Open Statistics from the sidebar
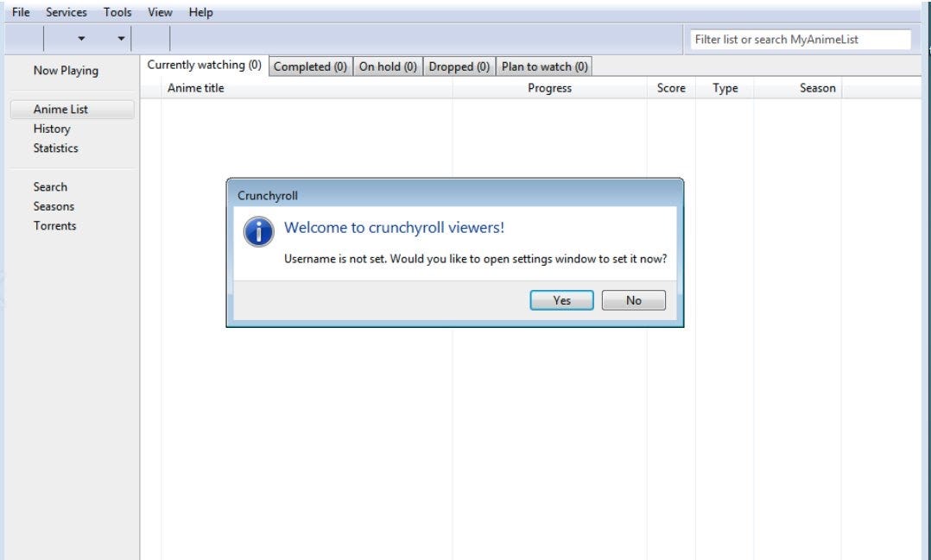 coord(55,148)
